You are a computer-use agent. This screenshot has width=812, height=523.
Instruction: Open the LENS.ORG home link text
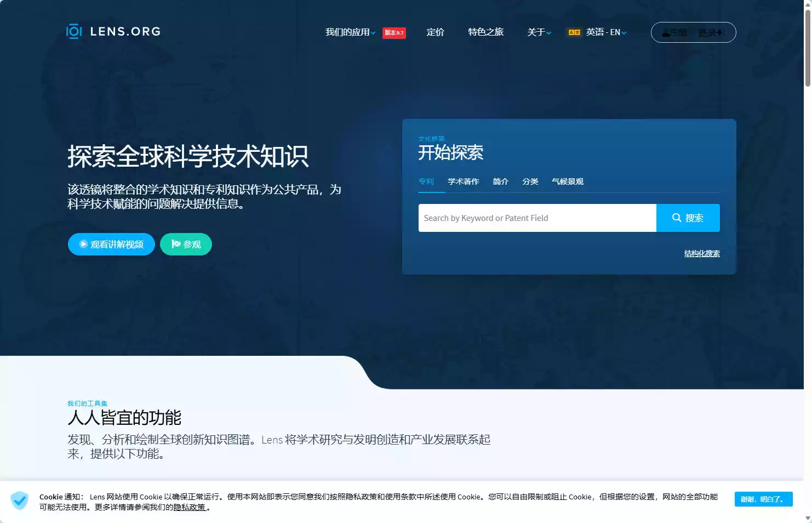coord(125,31)
